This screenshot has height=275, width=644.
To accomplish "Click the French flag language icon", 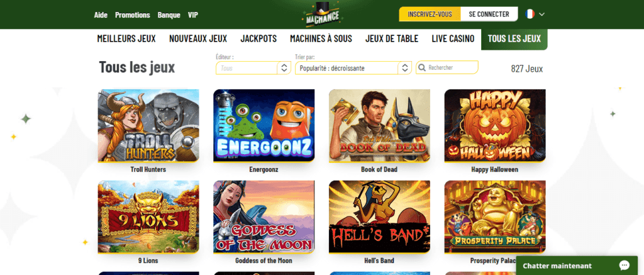I will [530, 14].
